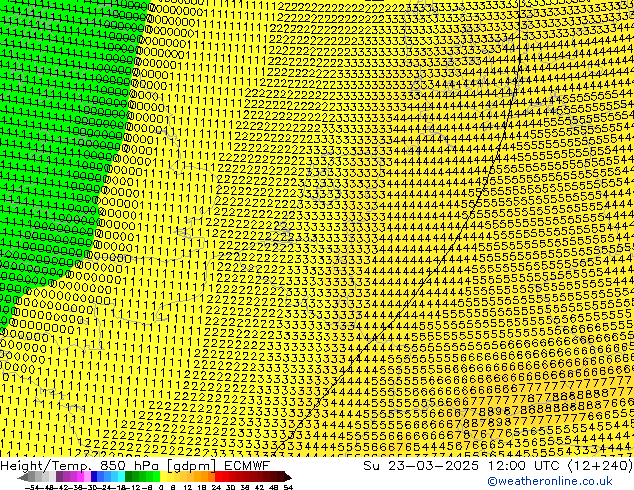The image size is (634, 490).
Task: Click the 0 legend scale label
Action: pyautogui.click(x=161, y=487)
